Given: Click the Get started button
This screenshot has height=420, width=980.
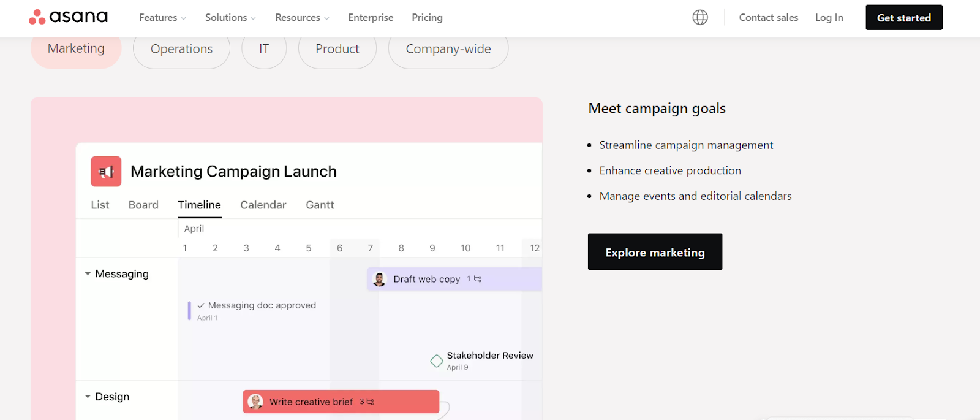Looking at the screenshot, I should pyautogui.click(x=904, y=18).
